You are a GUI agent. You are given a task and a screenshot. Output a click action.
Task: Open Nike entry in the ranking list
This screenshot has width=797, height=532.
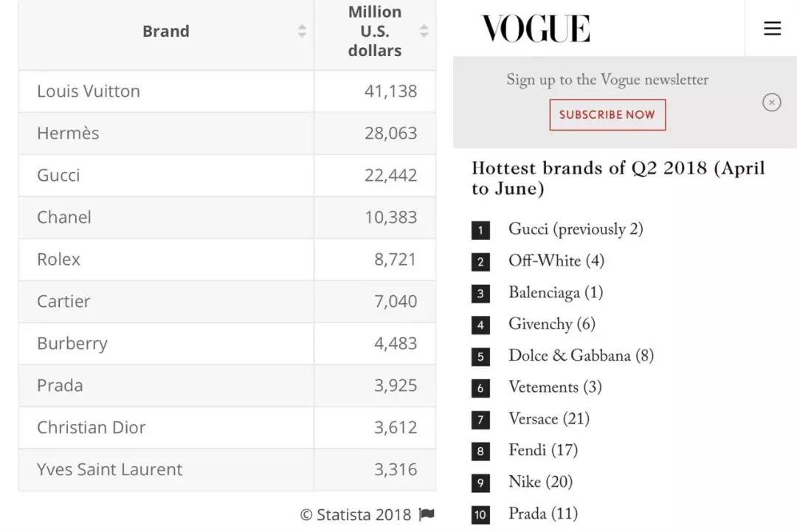click(x=540, y=482)
